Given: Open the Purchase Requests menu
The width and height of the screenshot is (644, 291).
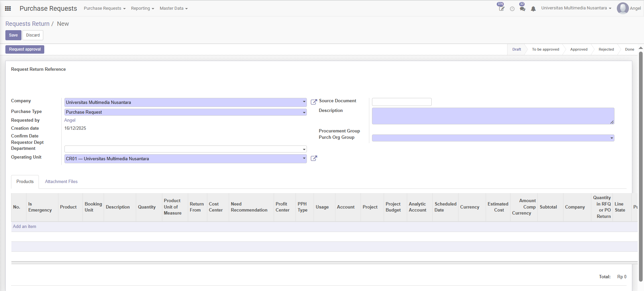Looking at the screenshot, I should (x=105, y=8).
